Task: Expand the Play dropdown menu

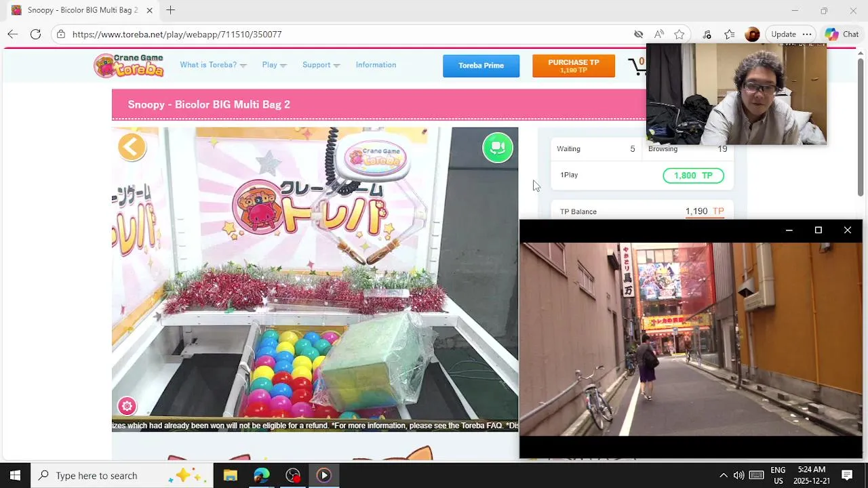Action: pyautogui.click(x=274, y=65)
